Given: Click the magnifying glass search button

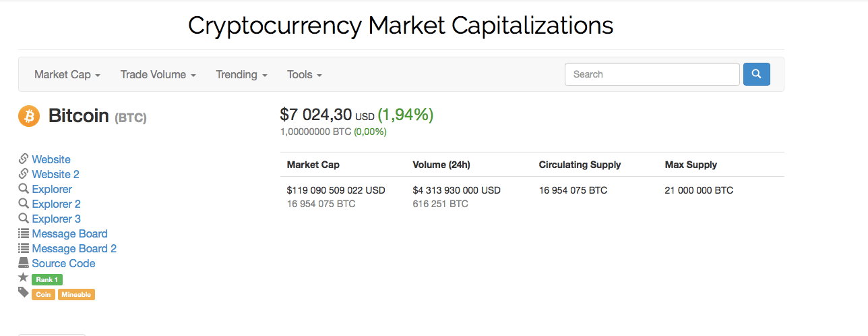Looking at the screenshot, I should pos(756,74).
